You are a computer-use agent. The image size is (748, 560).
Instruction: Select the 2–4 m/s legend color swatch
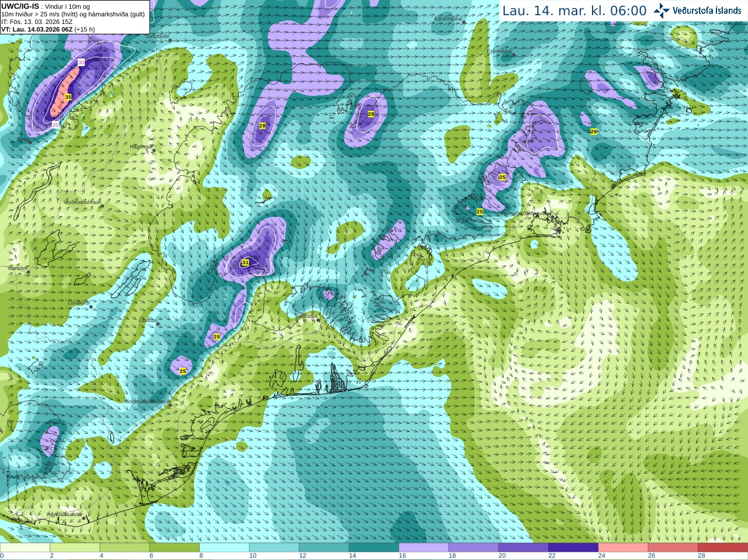pyautogui.click(x=74, y=548)
